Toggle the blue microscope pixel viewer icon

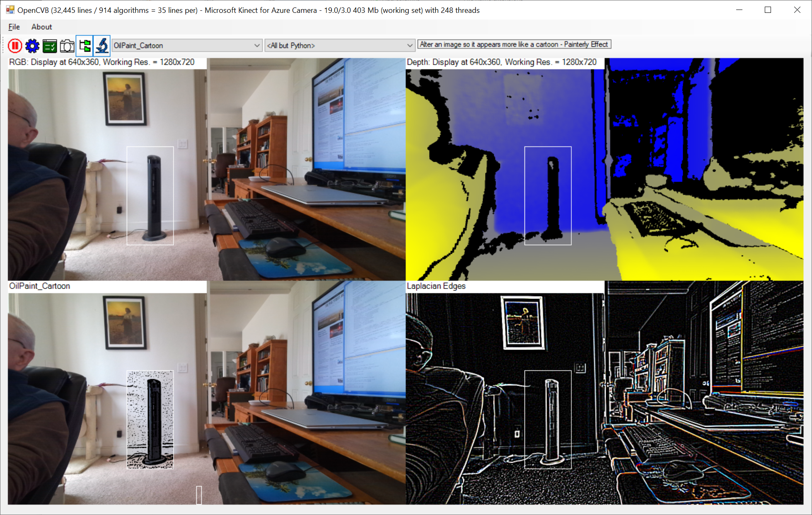tap(102, 46)
